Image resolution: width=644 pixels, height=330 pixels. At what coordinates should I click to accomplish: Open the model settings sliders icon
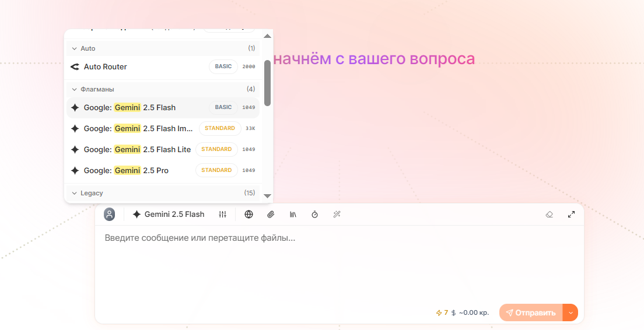223,214
